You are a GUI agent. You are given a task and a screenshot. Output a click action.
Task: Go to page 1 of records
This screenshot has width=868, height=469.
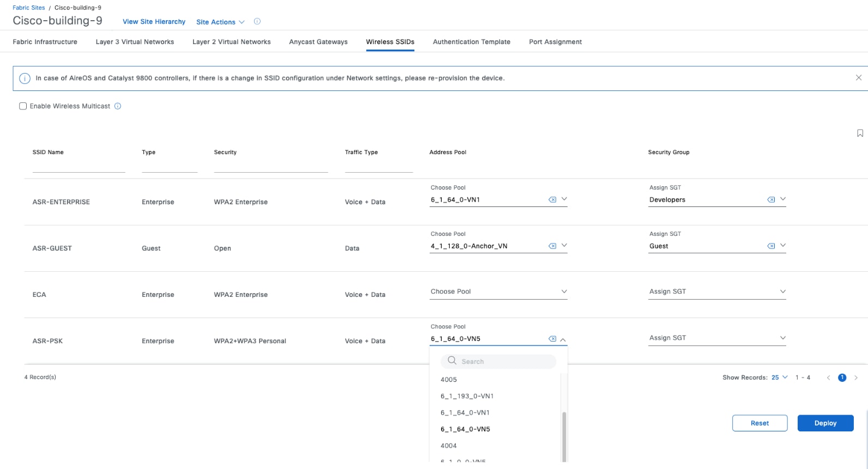[842, 377]
